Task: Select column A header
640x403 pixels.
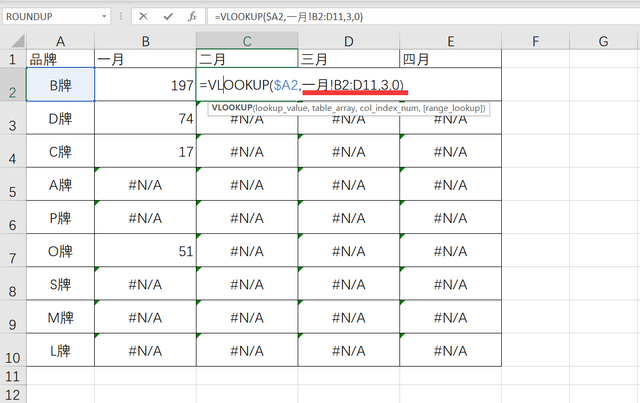Action: pos(60,41)
